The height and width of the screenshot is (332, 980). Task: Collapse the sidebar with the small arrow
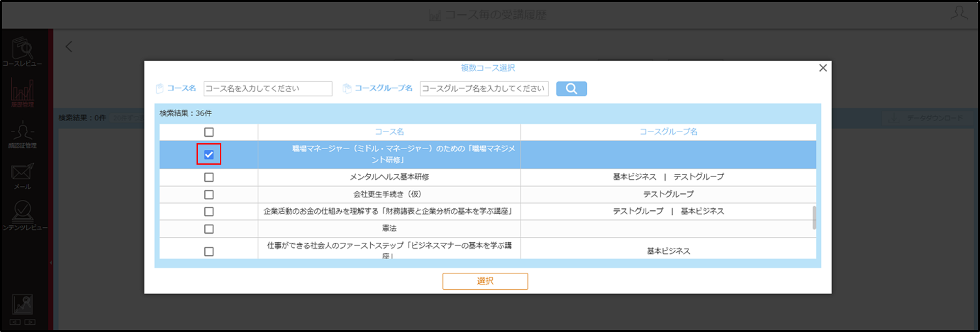click(x=51, y=262)
